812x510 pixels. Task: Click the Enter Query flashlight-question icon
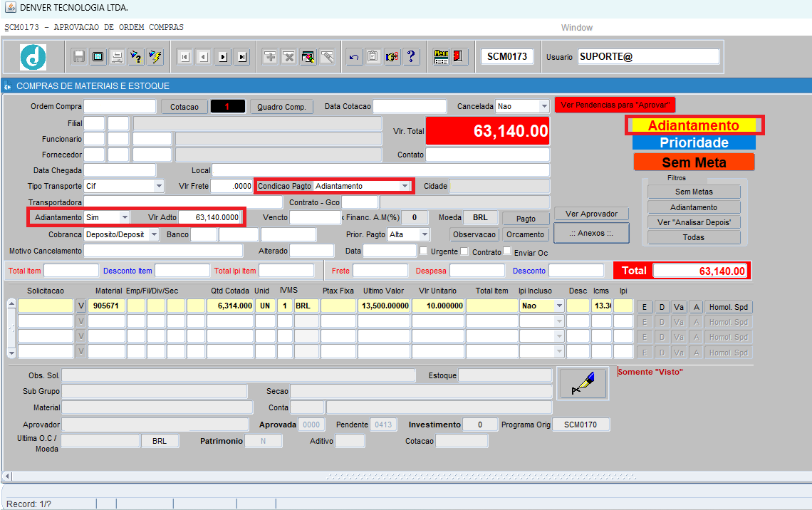[136, 56]
